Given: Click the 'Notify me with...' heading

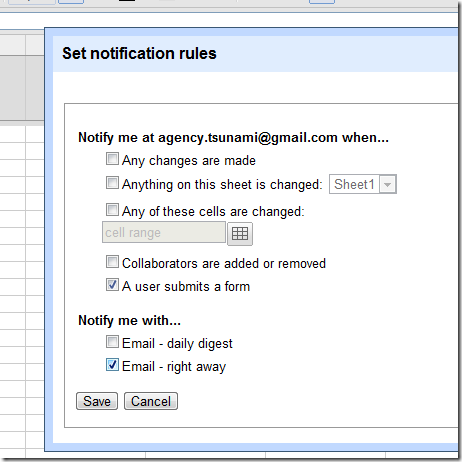Looking at the screenshot, I should click(130, 320).
